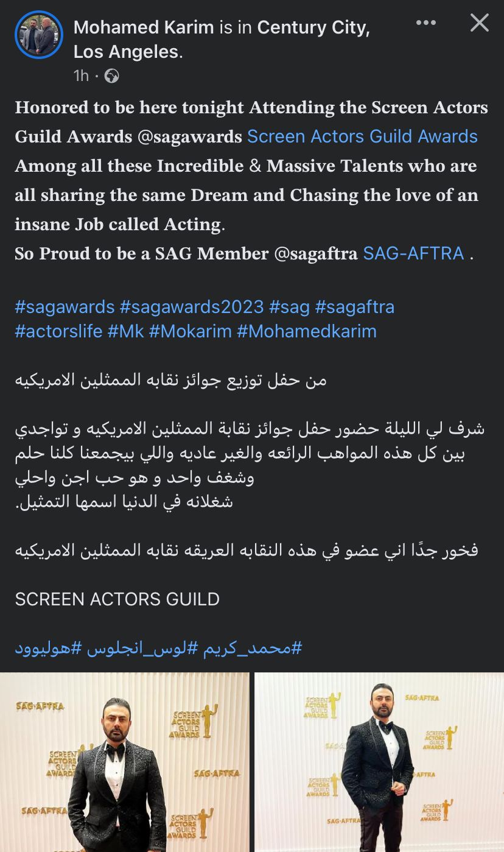Open Mohamed Karim's profile picture
The width and height of the screenshot is (504, 852).
pos(39,35)
